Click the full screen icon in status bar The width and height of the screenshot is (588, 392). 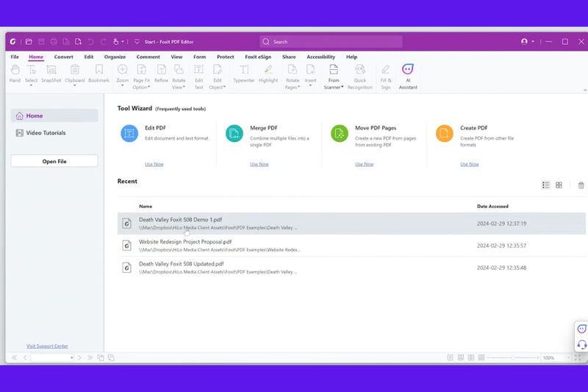[578, 358]
